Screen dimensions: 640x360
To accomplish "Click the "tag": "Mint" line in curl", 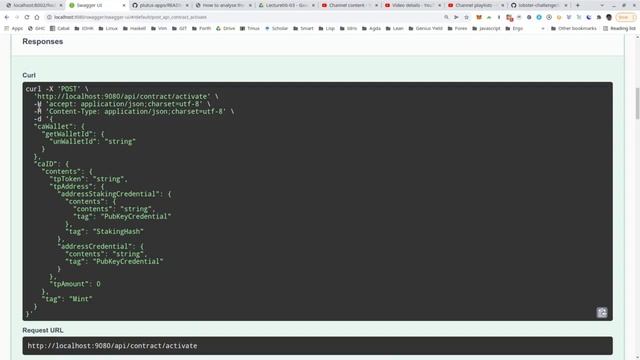I will pyautogui.click(x=67, y=299).
